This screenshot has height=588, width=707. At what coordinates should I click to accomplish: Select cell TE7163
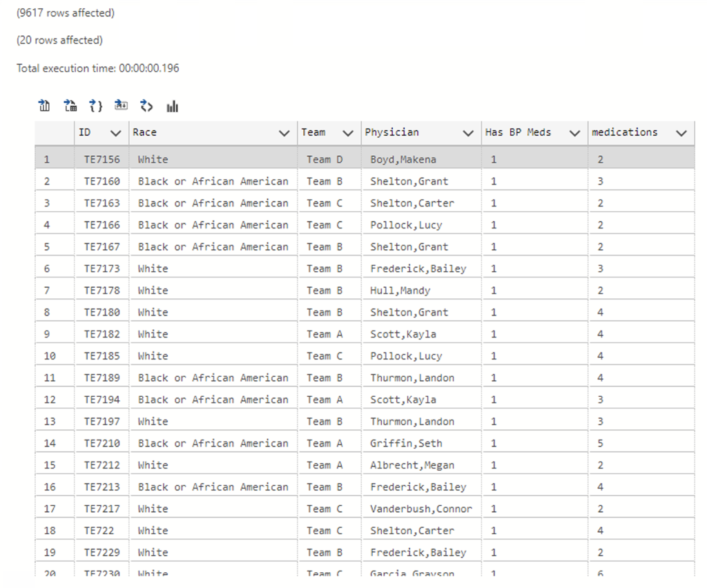coord(102,203)
